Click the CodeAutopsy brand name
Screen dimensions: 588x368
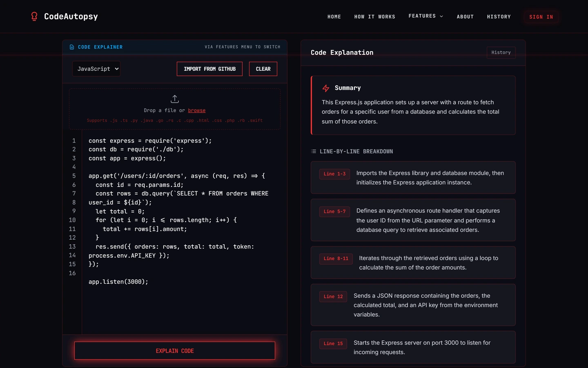pyautogui.click(x=71, y=16)
